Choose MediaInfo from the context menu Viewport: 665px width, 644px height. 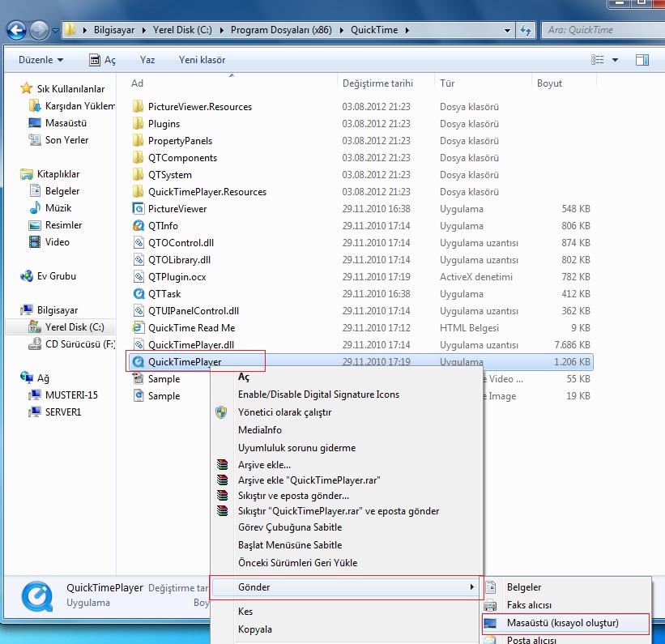tap(259, 430)
